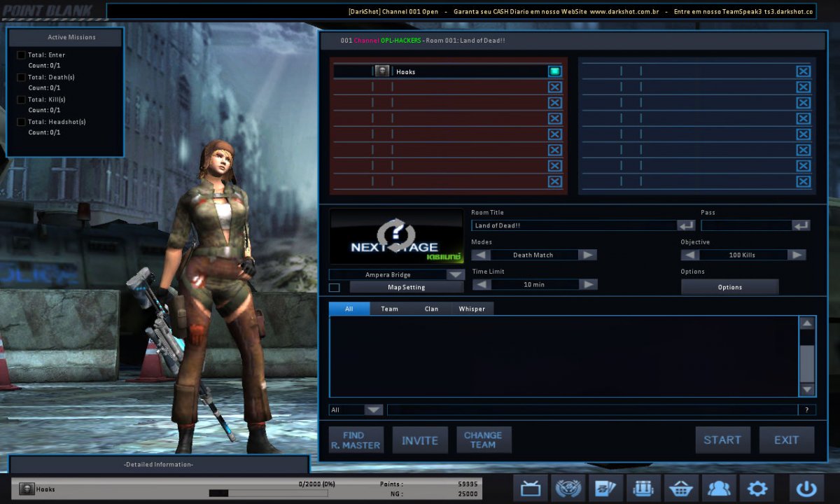Switch to the Clan chat tab
Image resolution: width=840 pixels, height=504 pixels.
(431, 309)
